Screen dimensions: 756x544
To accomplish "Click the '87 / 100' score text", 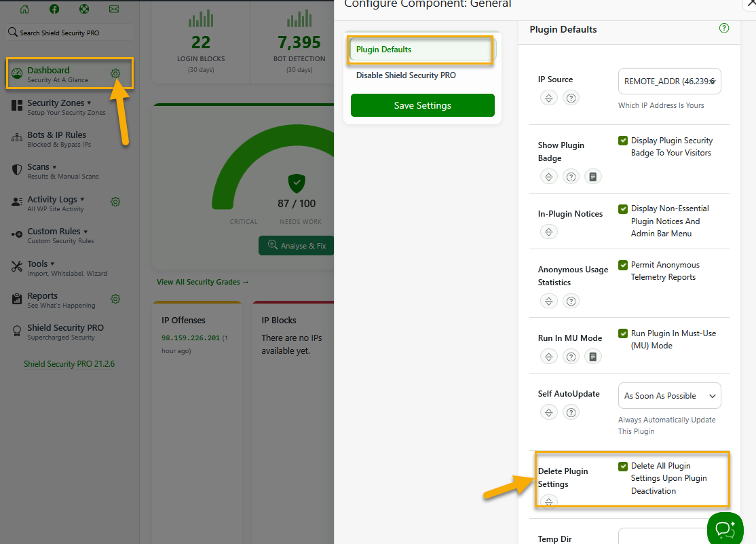I will (297, 204).
